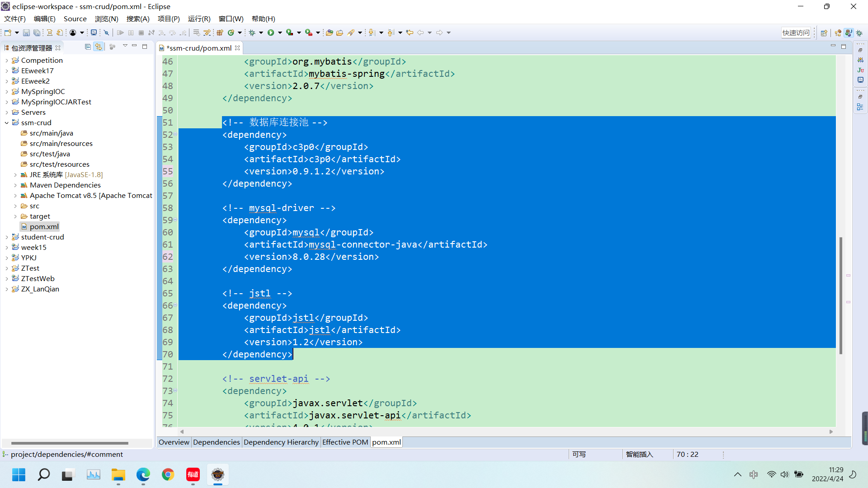
Task: Toggle Skip All Breakpoints toolbar icon
Action: [106, 32]
